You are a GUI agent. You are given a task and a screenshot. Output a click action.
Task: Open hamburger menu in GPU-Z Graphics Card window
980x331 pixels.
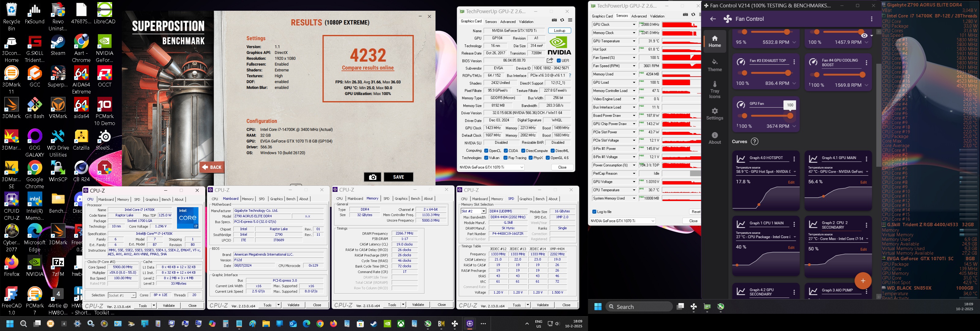(x=570, y=20)
